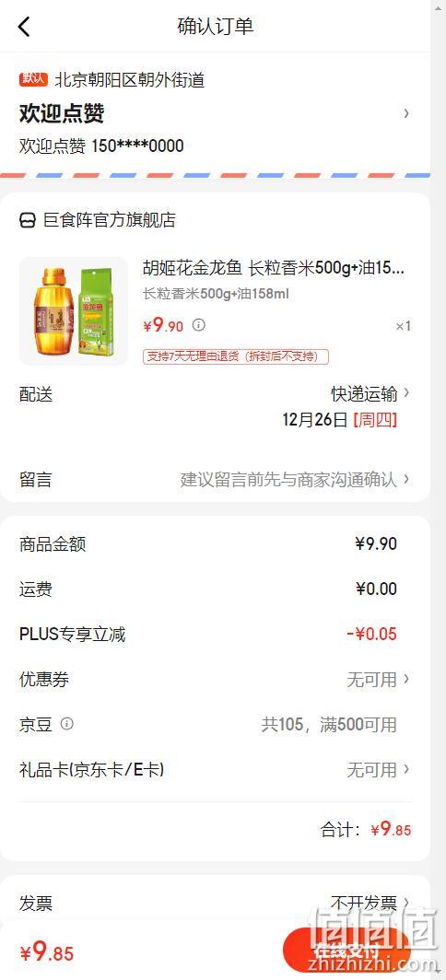446x980 pixels.
Task: Open the delivery address chevron
Action: coord(406,113)
